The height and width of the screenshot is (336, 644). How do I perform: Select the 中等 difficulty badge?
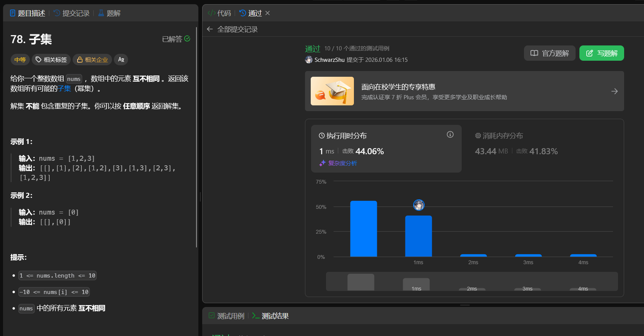pyautogui.click(x=20, y=60)
